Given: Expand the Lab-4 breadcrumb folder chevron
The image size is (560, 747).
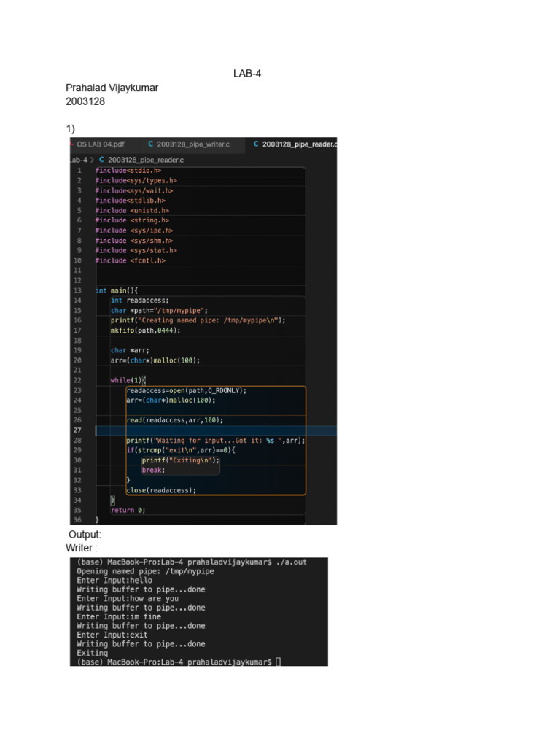Looking at the screenshot, I should pos(92,159).
